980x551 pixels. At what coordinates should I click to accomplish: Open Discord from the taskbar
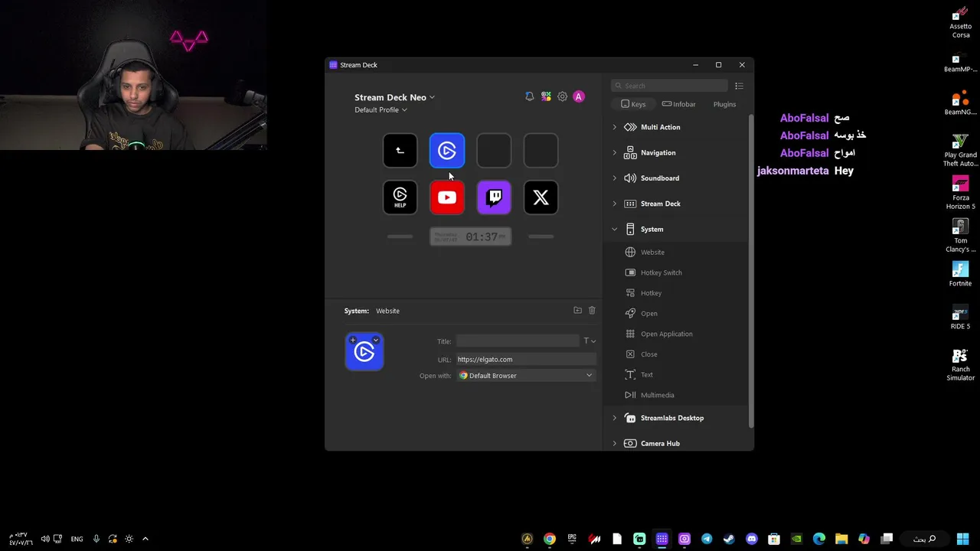[752, 539]
